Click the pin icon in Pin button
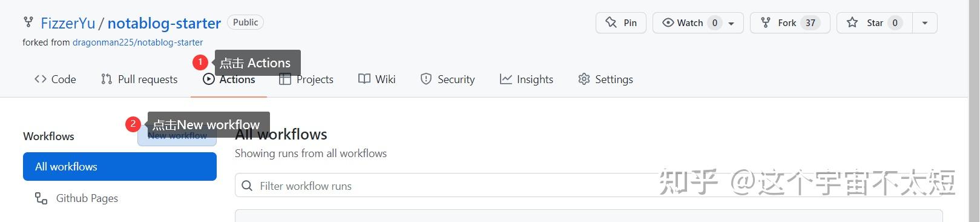This screenshot has height=222, width=980. coord(611,22)
